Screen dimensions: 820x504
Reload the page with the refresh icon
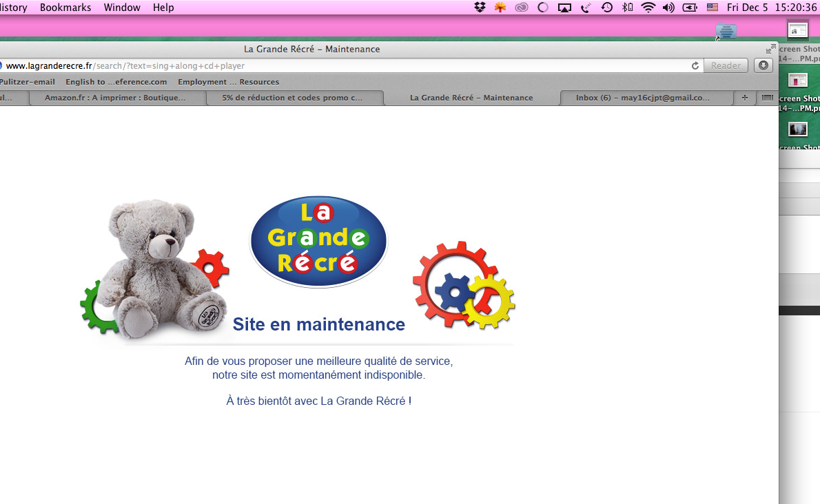coord(695,66)
